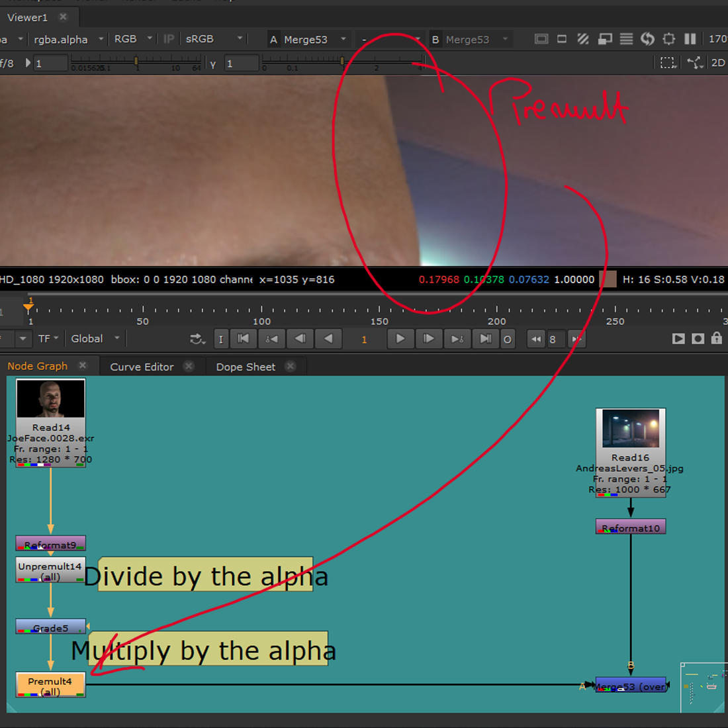Click the gamma value input field
The image size is (728, 728).
coord(242,63)
